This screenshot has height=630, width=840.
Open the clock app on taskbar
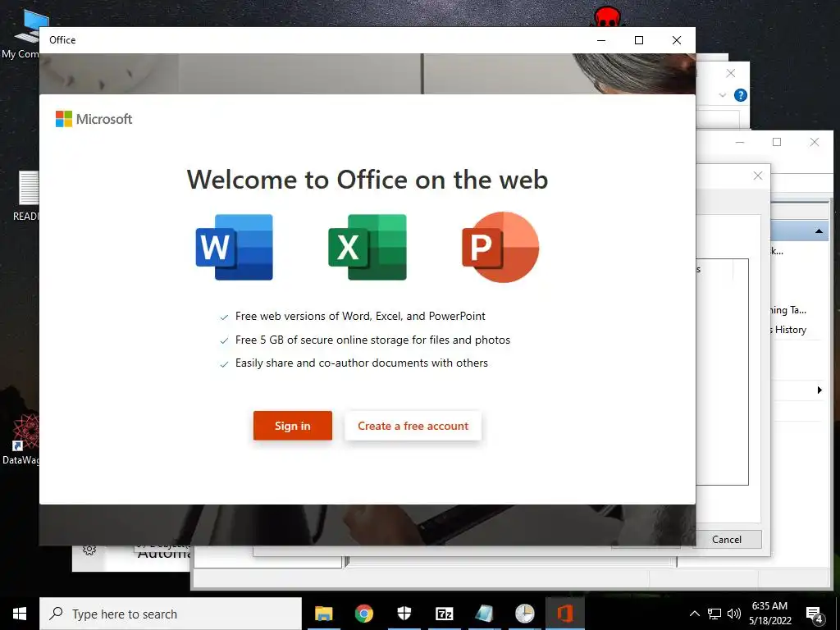point(524,614)
